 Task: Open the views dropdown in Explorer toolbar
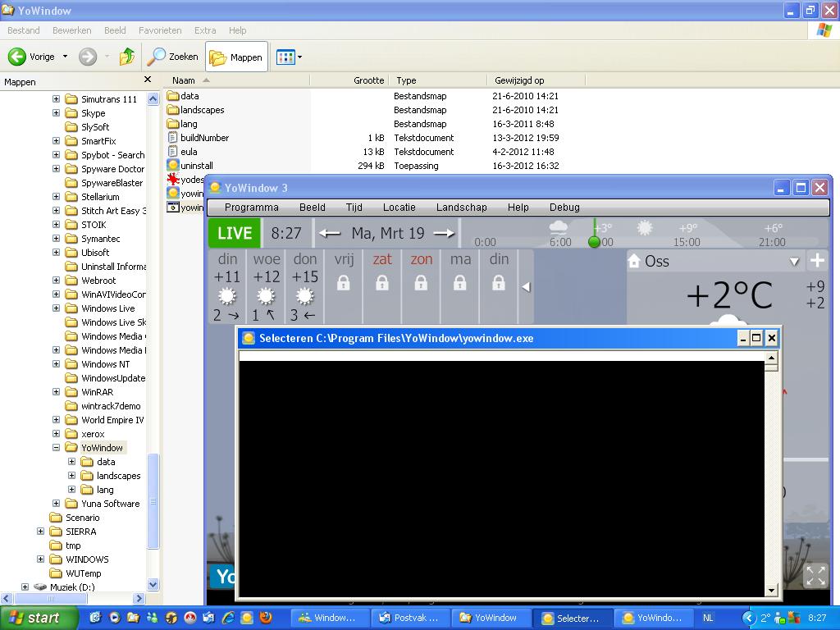coord(299,57)
